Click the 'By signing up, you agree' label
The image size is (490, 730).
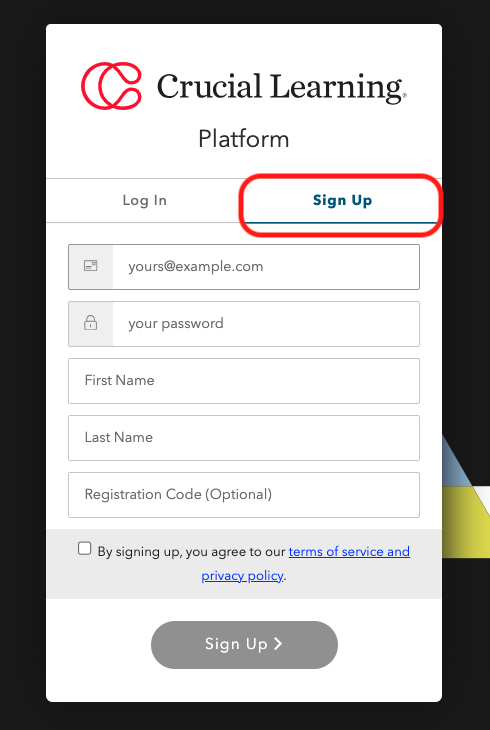(191, 552)
